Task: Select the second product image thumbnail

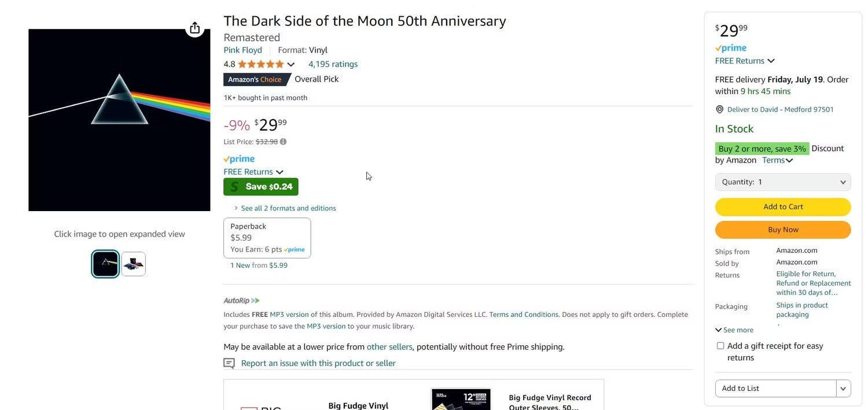Action: coord(134,264)
